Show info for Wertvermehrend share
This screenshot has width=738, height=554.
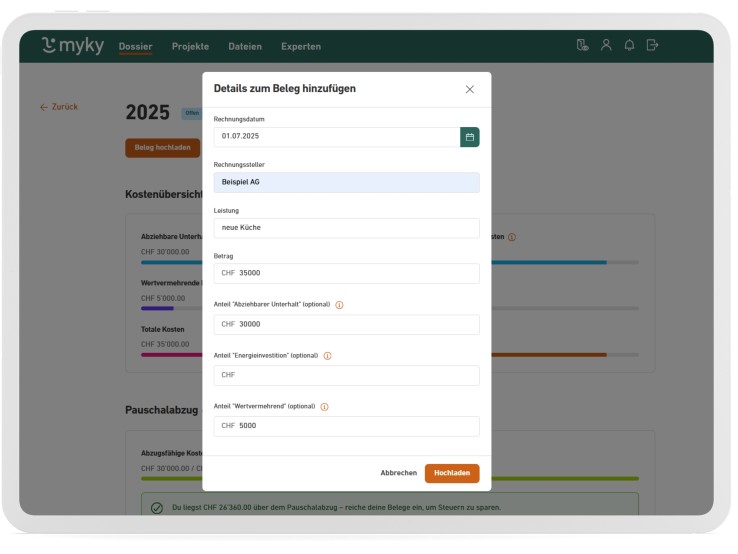coord(324,406)
